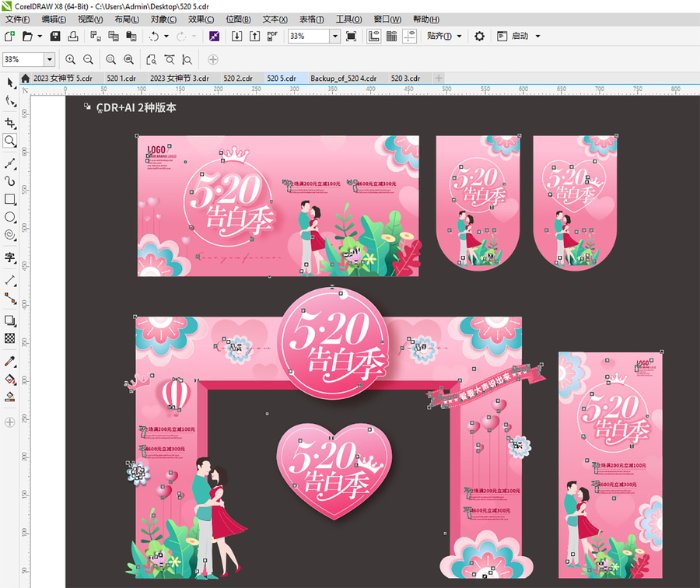Screen dimensions: 700x588
Task: Expand the 贴齐 snap options arrow
Action: click(x=459, y=36)
